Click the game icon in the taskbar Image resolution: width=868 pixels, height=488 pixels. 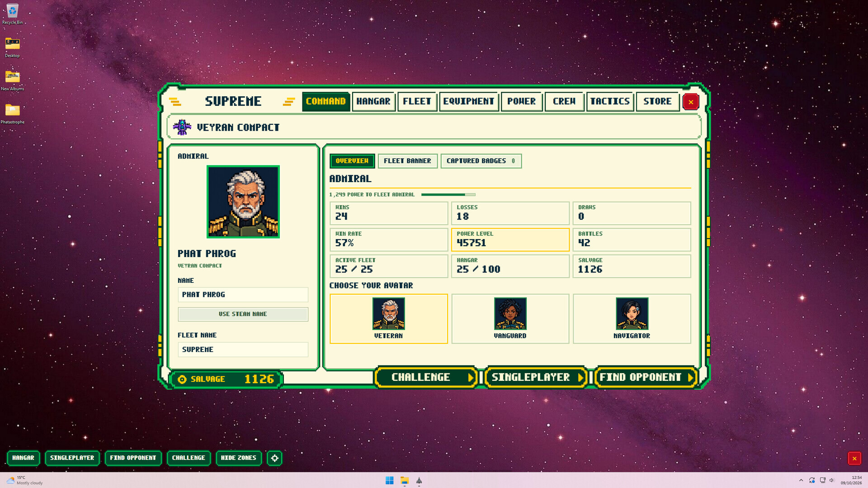419,480
